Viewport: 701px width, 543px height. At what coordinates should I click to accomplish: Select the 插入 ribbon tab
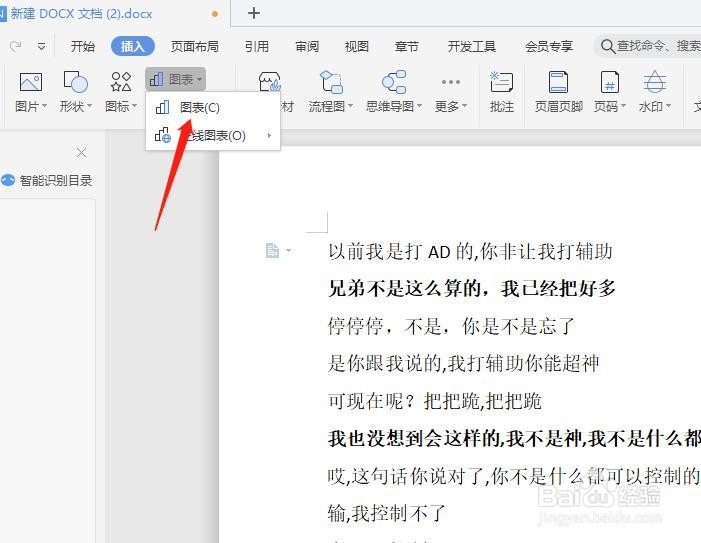pyautogui.click(x=133, y=46)
